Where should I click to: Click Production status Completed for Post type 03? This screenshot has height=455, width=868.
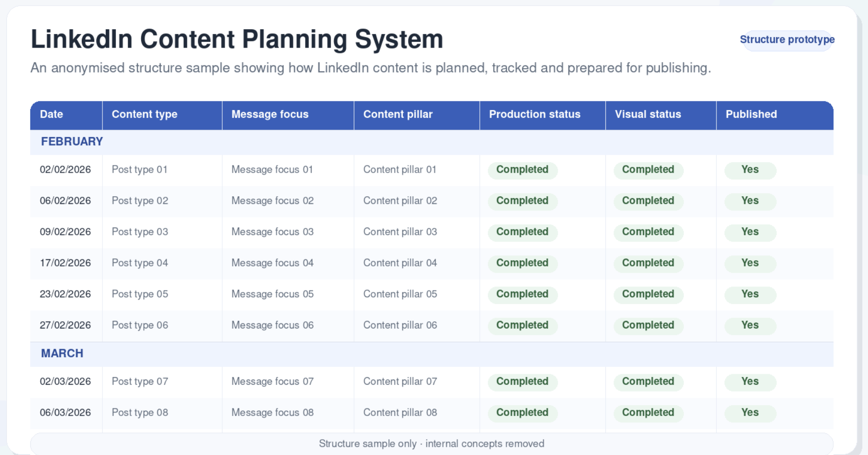523,232
